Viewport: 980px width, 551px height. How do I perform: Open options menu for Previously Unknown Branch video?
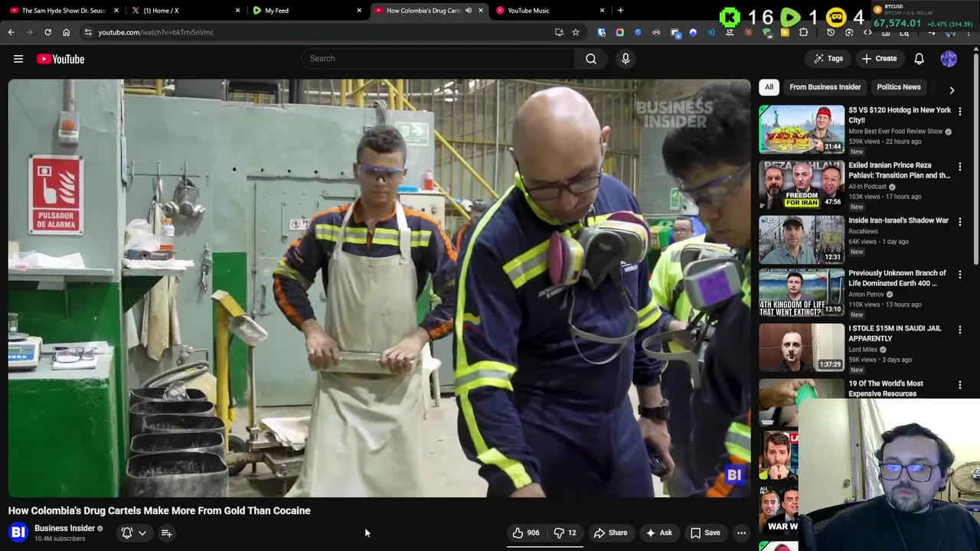tap(959, 274)
